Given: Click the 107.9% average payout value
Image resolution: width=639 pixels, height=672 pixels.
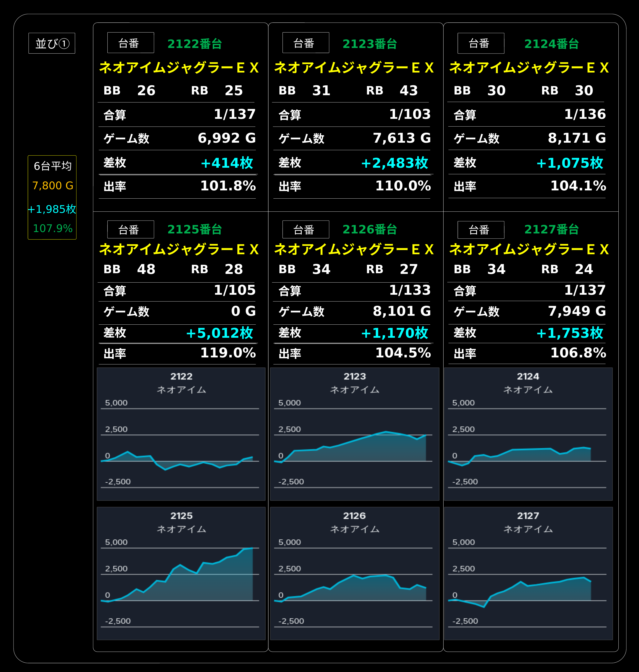Looking at the screenshot, I should pyautogui.click(x=52, y=228).
